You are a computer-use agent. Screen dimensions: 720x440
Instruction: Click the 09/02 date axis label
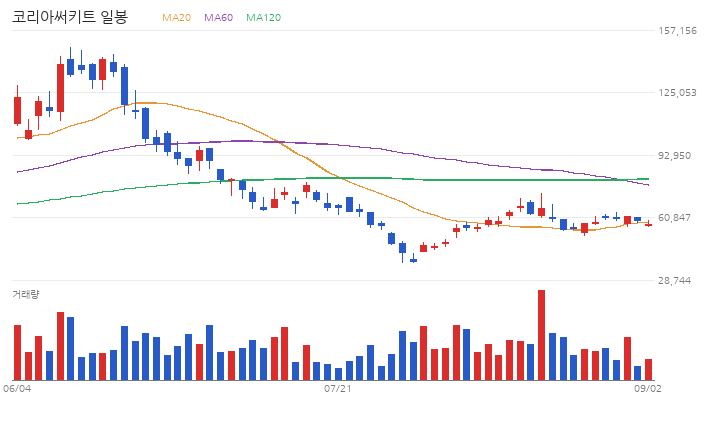pyautogui.click(x=648, y=389)
